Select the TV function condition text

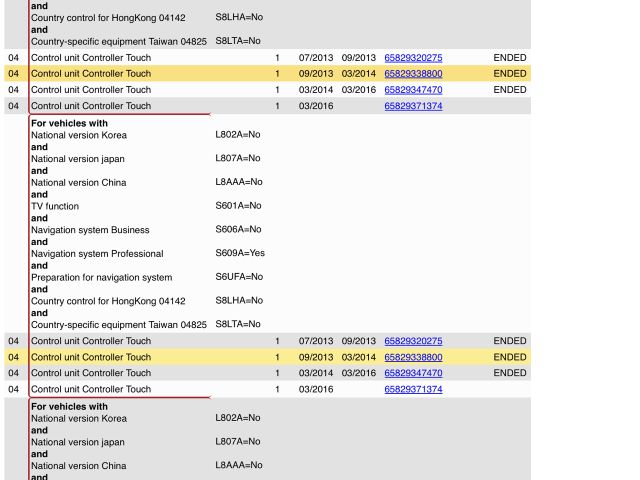pyautogui.click(x=55, y=206)
